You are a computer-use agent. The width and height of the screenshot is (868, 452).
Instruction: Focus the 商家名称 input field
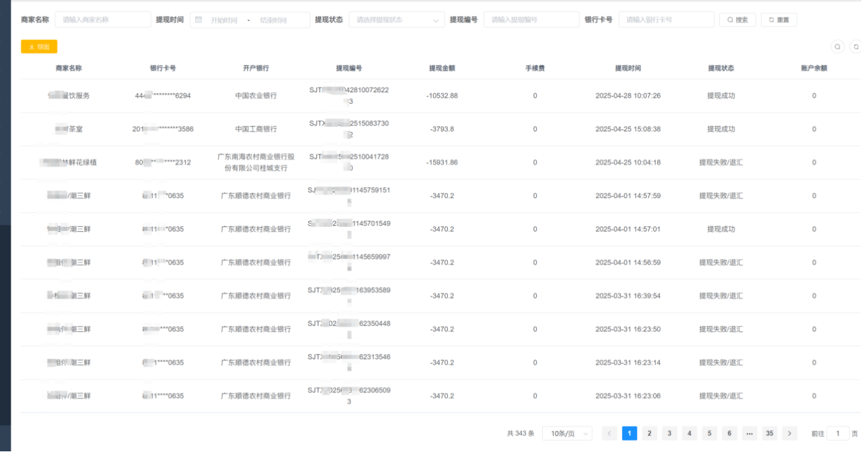103,20
